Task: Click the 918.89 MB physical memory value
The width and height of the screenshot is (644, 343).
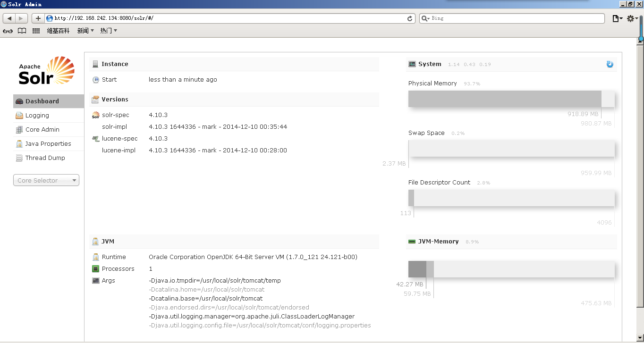Action: coord(583,114)
